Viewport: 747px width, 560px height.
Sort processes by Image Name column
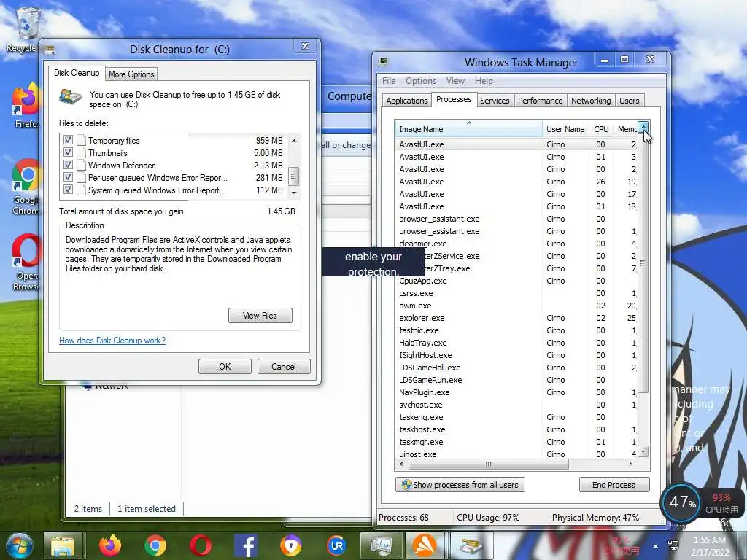(468, 129)
